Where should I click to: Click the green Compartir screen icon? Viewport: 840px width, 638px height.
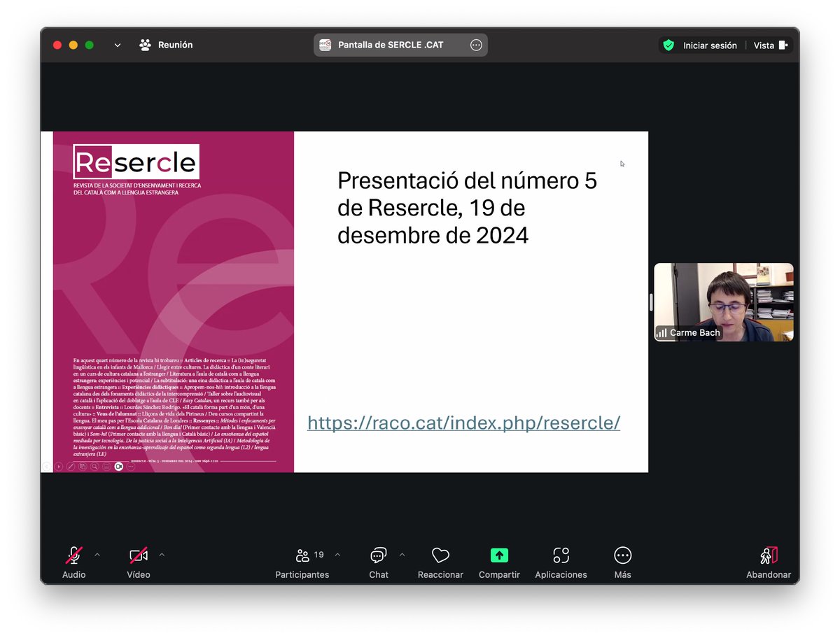pyautogui.click(x=499, y=555)
